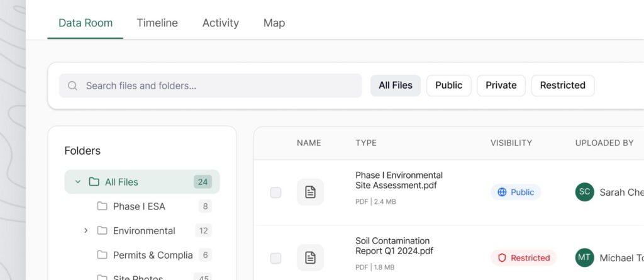This screenshot has height=280, width=644.
Task: Expand the Environmental folder
Action: coord(86,231)
